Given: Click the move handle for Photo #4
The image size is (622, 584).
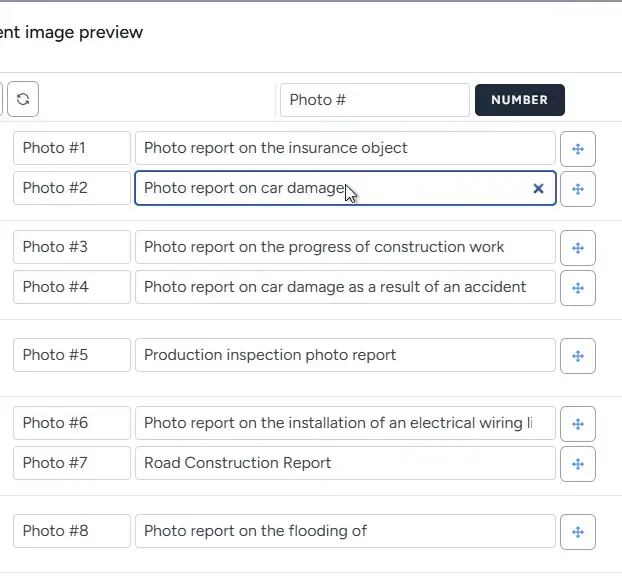Looking at the screenshot, I should pyautogui.click(x=578, y=288).
